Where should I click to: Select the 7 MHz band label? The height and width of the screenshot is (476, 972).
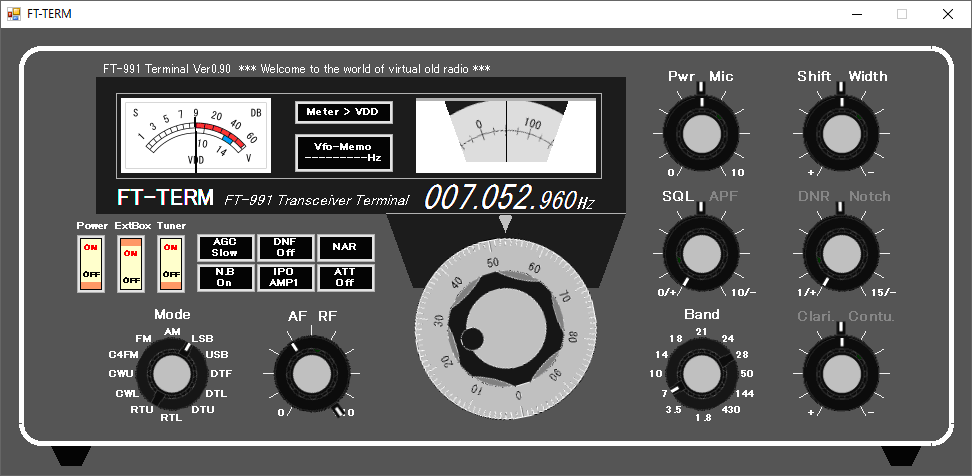pos(665,393)
